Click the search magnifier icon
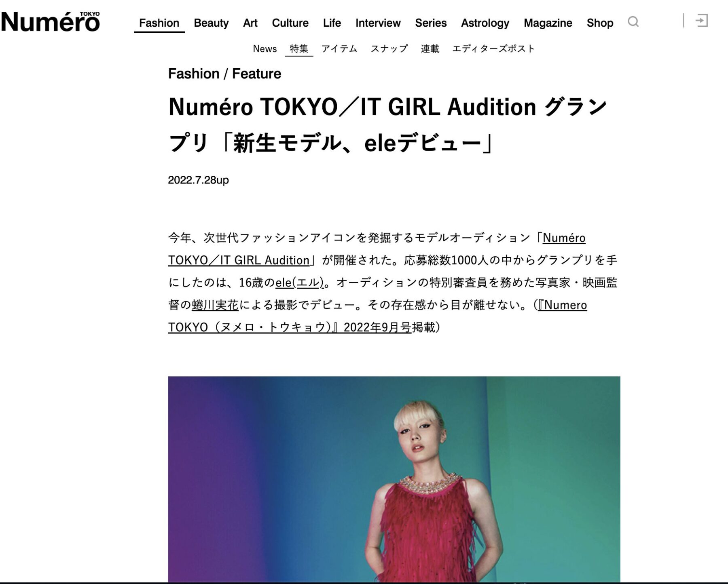The height and width of the screenshot is (584, 728). click(633, 21)
